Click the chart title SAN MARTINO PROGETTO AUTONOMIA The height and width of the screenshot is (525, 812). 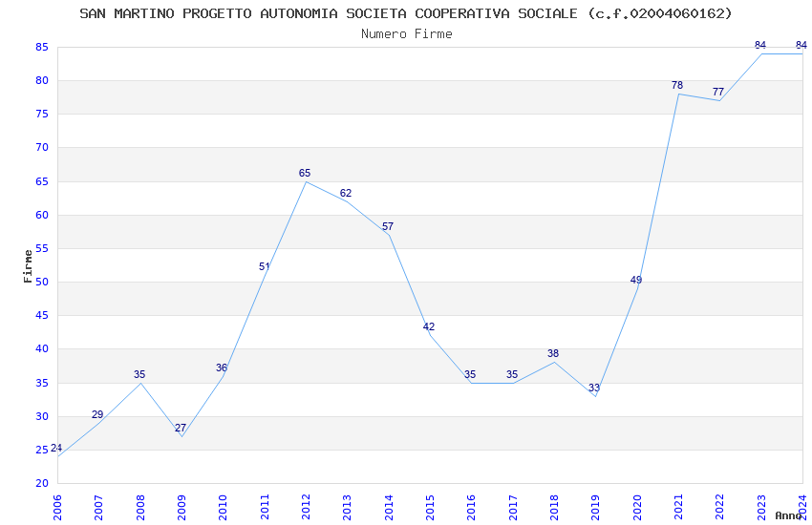point(406,13)
